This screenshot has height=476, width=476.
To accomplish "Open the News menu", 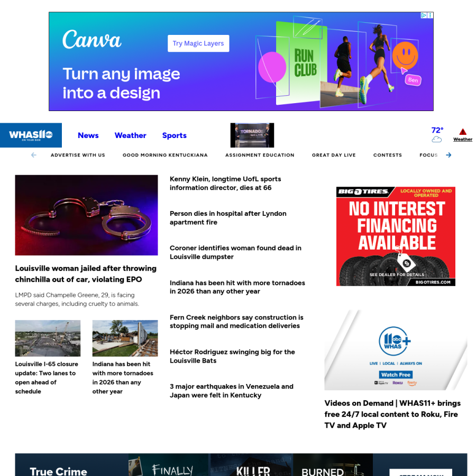I will [88, 135].
